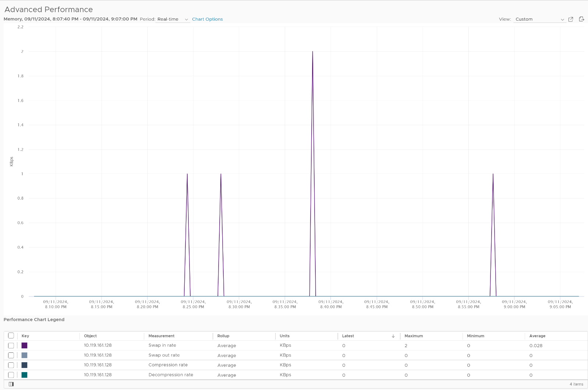Sort by the Measurement column header
Viewport: 588px width, 390px height.
coord(162,336)
